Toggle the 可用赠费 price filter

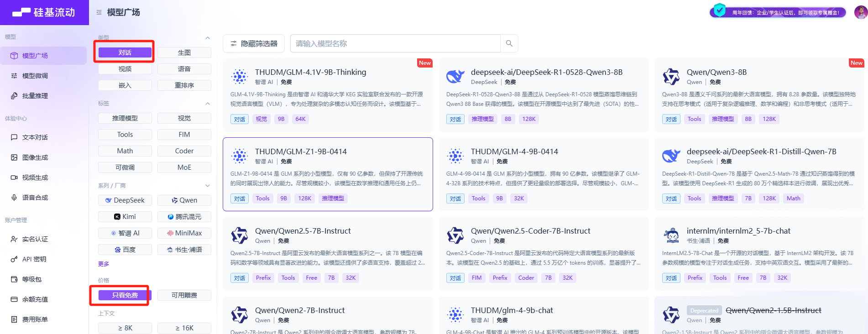(184, 295)
